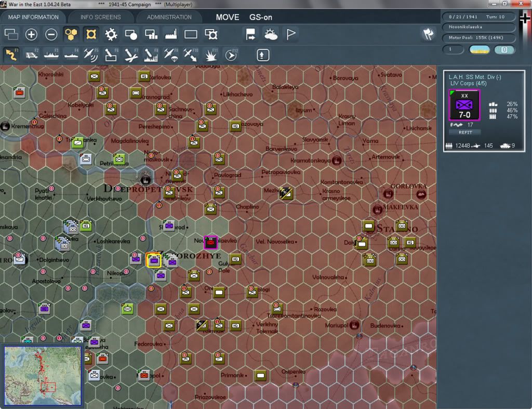Click the Kramatorskaya factory icon

pyautogui.click(x=337, y=160)
